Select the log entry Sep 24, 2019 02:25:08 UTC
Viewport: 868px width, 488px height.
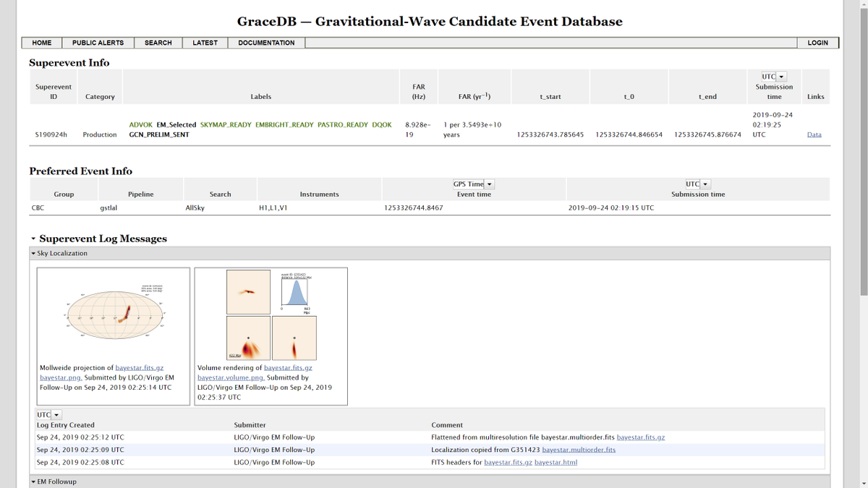(x=80, y=462)
